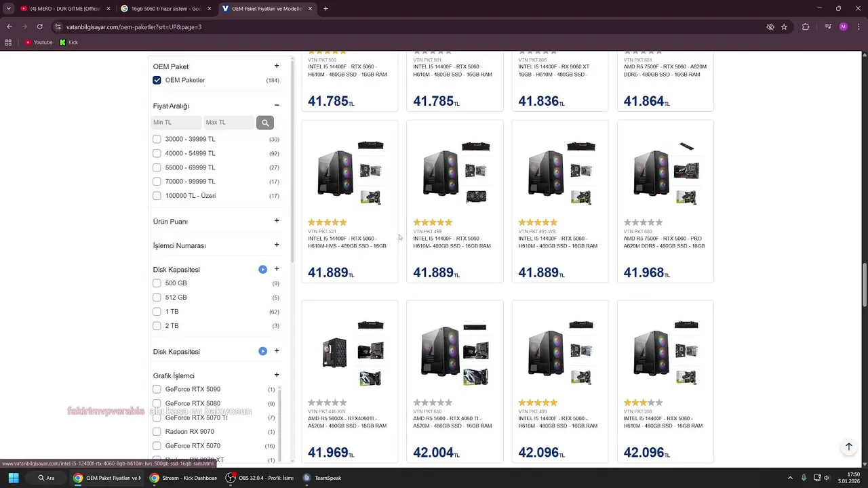Click the volume icon in system tray
This screenshot has width=868, height=488.
tap(827, 478)
